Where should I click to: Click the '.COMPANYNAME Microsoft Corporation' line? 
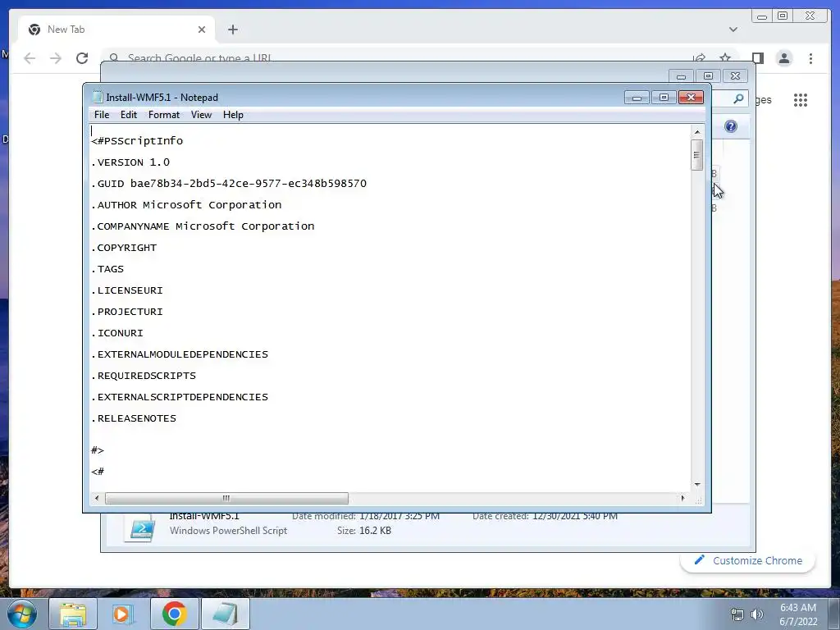pyautogui.click(x=203, y=226)
